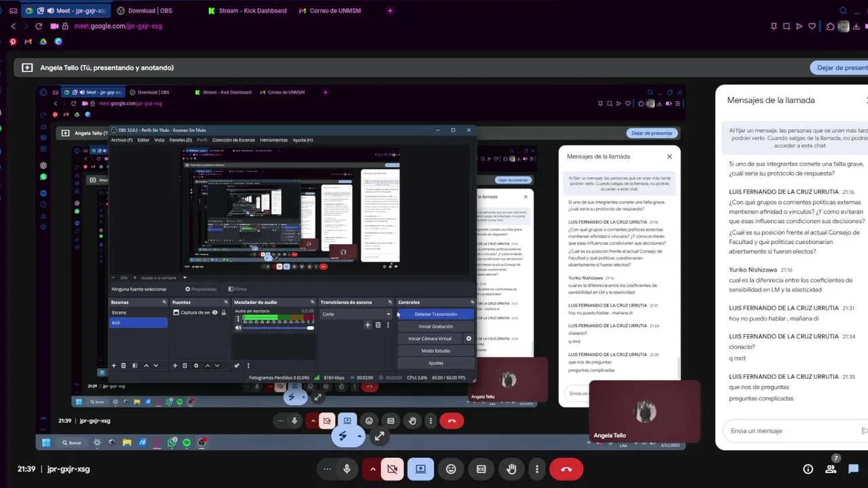Click the topmost Dejar de presentar button
This screenshot has height=488, width=868.
(x=840, y=68)
